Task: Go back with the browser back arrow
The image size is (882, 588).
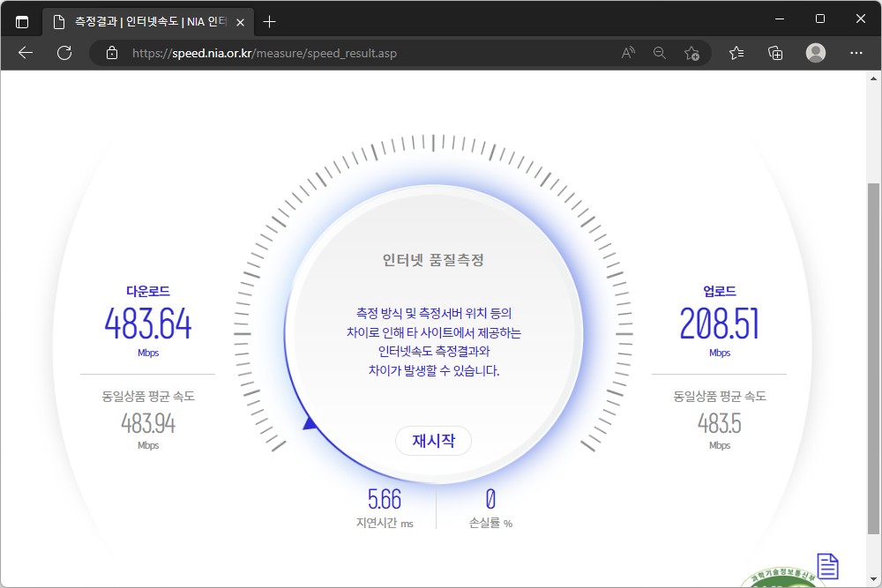Action: pos(26,53)
